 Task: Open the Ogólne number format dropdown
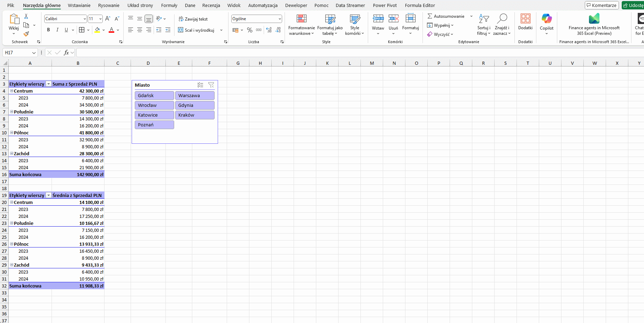click(x=279, y=19)
